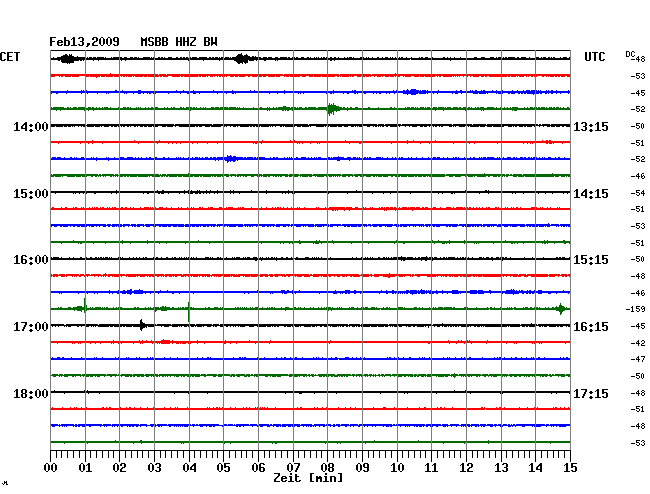Select the -42 DC offset value
The height and width of the screenshot is (494, 650).
(637, 343)
